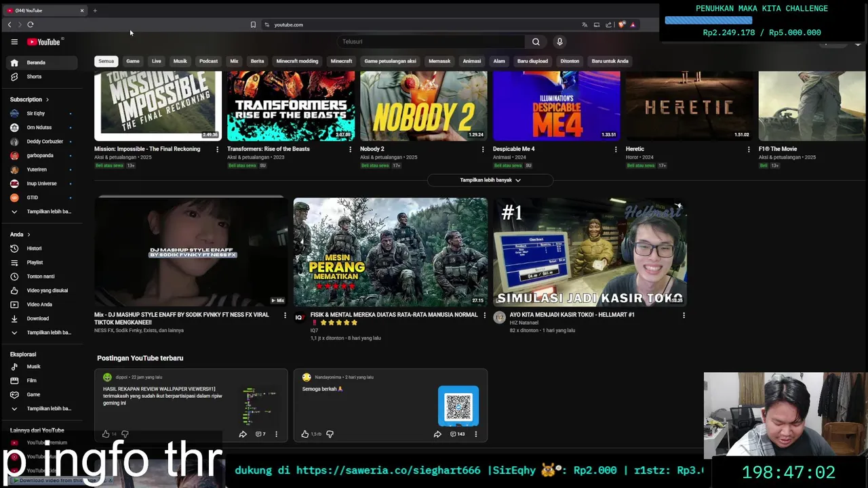Open Download in the sidebar
The width and height of the screenshot is (868, 488).
tap(41, 319)
